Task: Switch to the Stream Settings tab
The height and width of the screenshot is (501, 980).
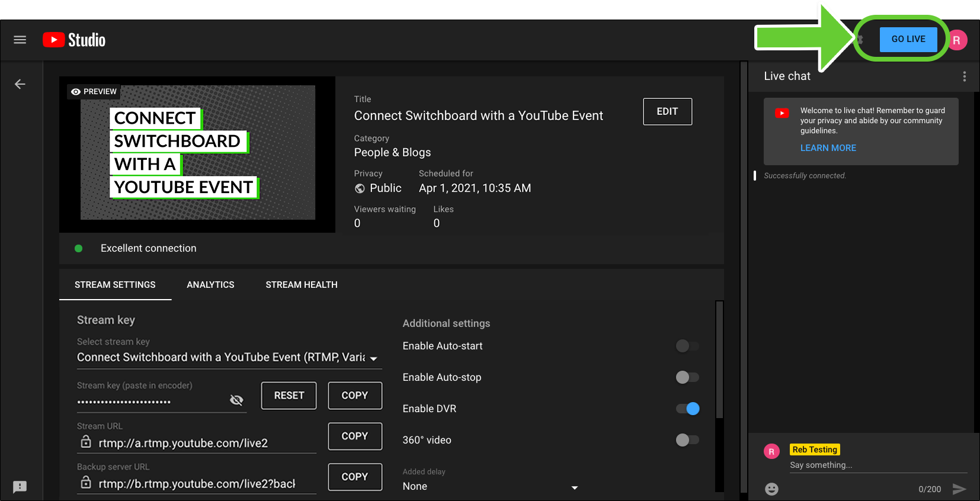Action: [x=115, y=285]
